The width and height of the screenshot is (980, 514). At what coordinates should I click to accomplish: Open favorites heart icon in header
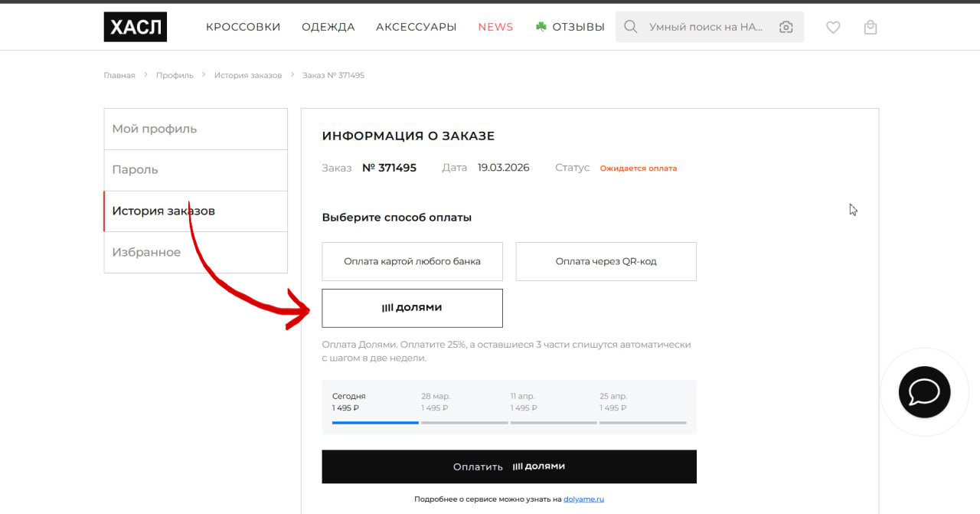tap(833, 27)
